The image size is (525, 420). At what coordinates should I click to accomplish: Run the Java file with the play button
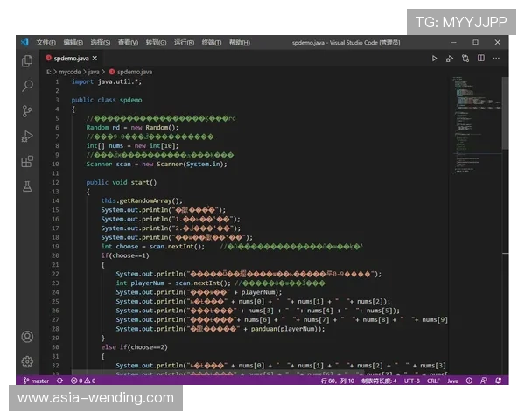(434, 58)
